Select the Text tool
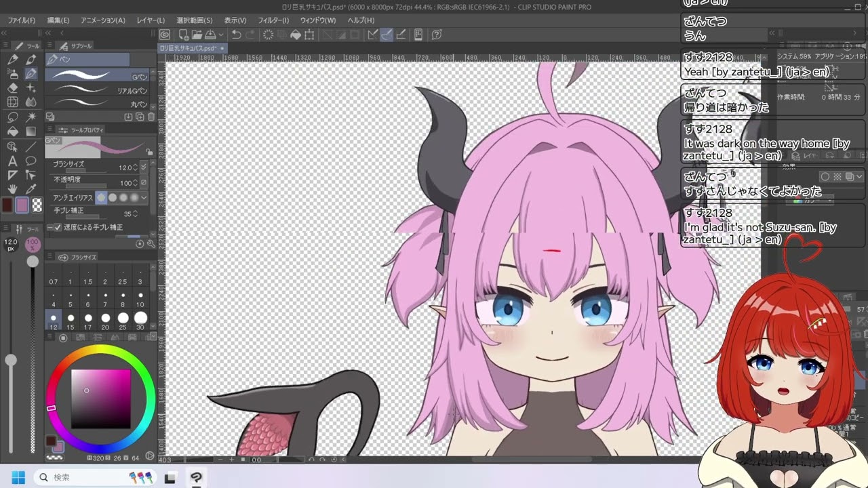868x488 pixels. pos(12,161)
